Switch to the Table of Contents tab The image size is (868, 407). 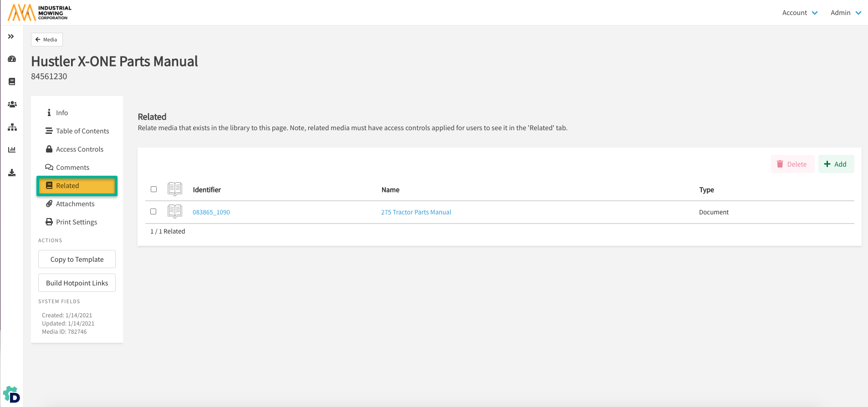pos(82,131)
